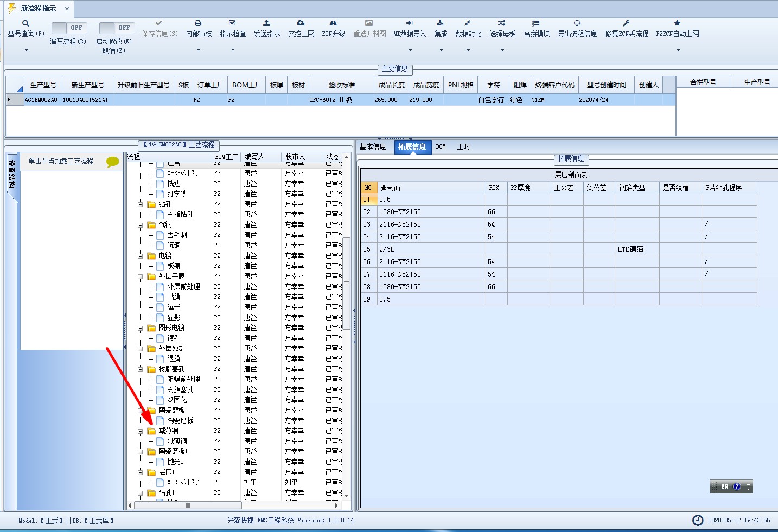Click the 2/3L cell in section table
778x532 pixels.
(431, 249)
